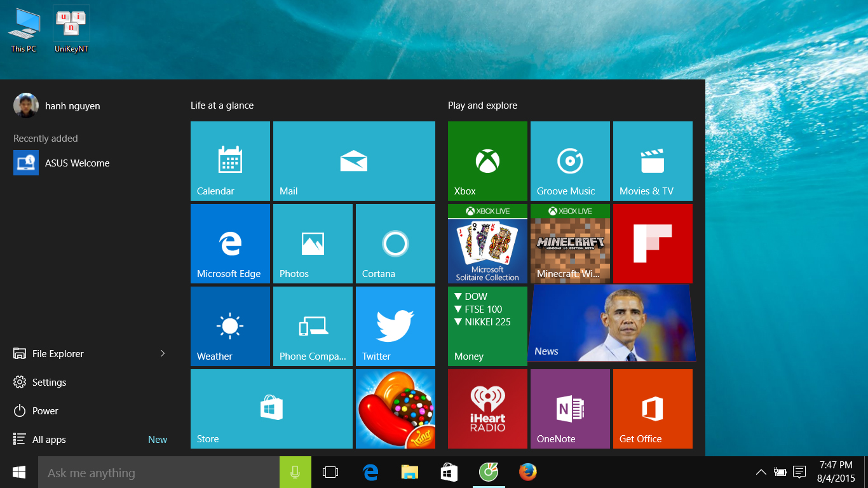
Task: Open the Twitter tile
Action: pos(395,326)
